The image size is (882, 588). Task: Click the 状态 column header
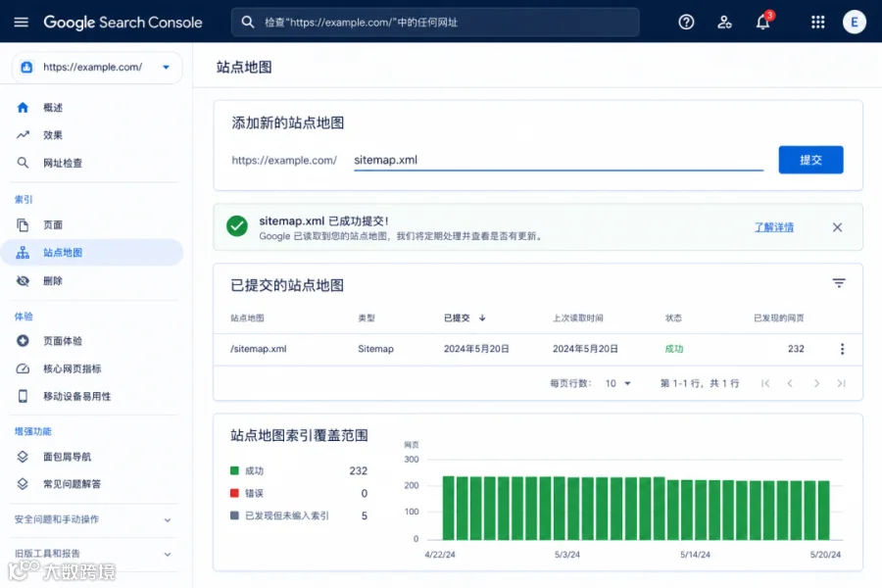[x=673, y=318]
